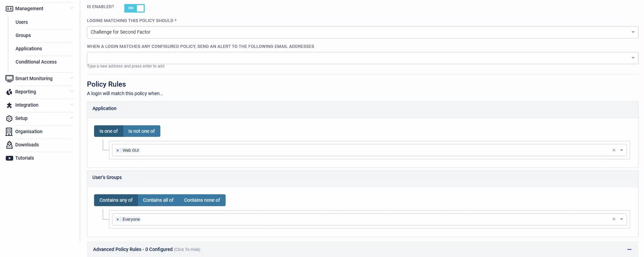Choose 'Contains all of' group condition
Image resolution: width=644 pixels, height=257 pixels.
pyautogui.click(x=158, y=200)
